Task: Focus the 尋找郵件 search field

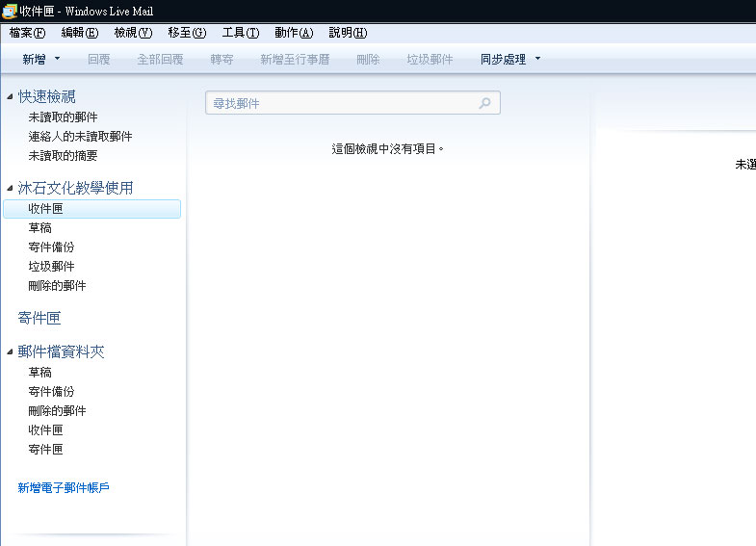Action: click(x=352, y=103)
